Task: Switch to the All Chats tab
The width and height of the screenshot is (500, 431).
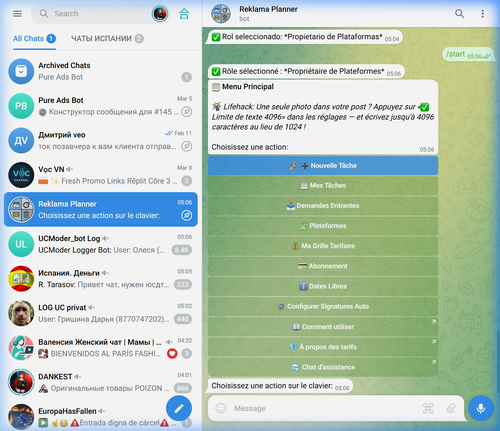Action: [34, 39]
